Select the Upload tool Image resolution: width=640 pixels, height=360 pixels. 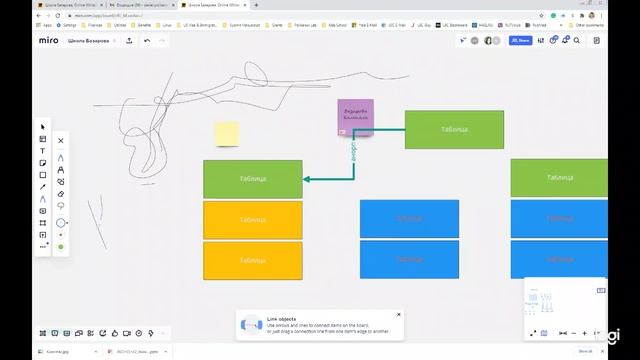click(43, 235)
